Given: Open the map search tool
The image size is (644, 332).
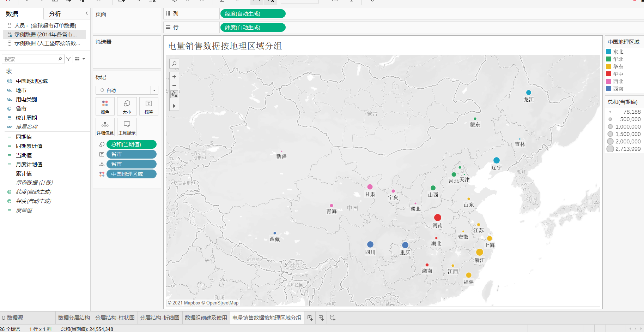Looking at the screenshot, I should (174, 64).
